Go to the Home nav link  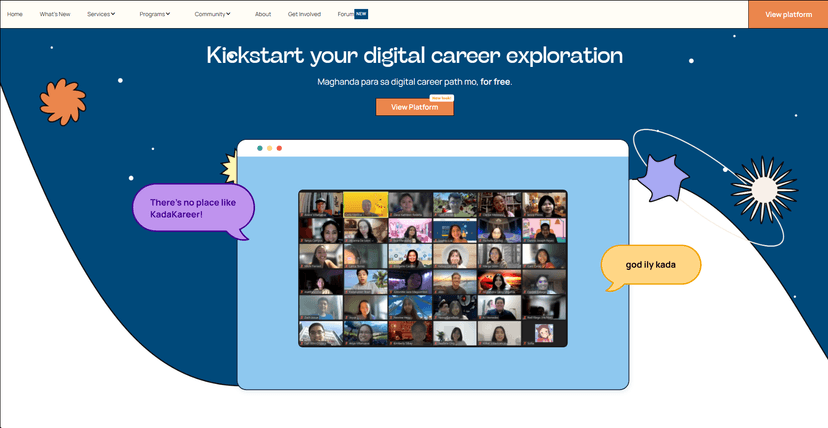tap(15, 14)
